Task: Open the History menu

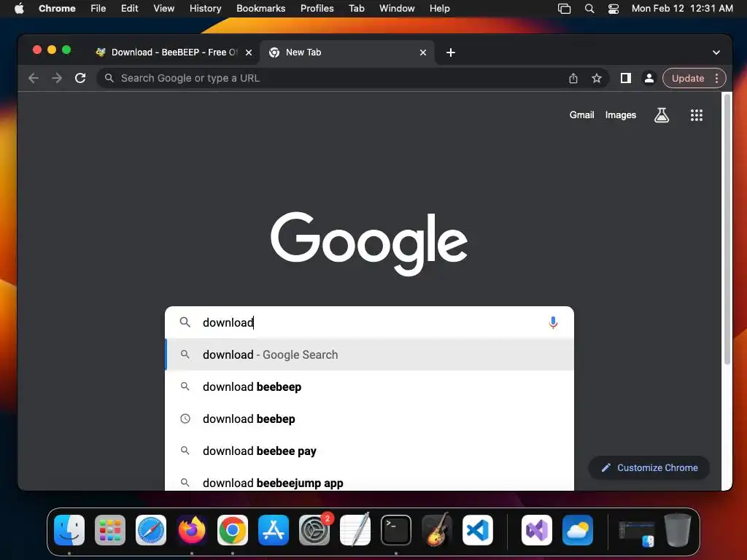Action: [205, 9]
